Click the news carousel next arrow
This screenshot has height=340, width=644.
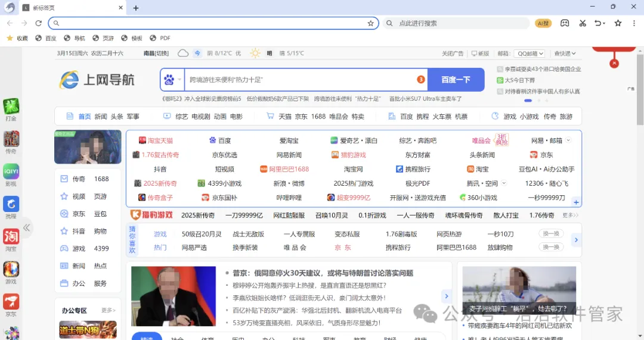pyautogui.click(x=447, y=296)
